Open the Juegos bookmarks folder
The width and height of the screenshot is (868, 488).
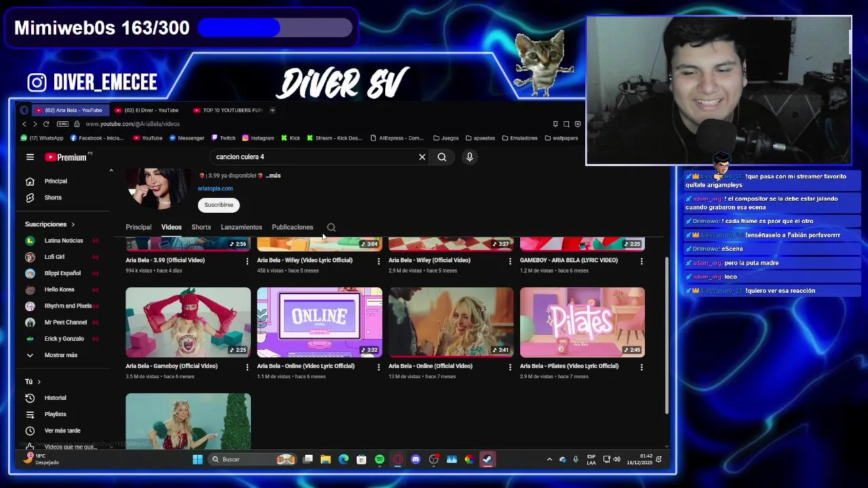(x=446, y=138)
